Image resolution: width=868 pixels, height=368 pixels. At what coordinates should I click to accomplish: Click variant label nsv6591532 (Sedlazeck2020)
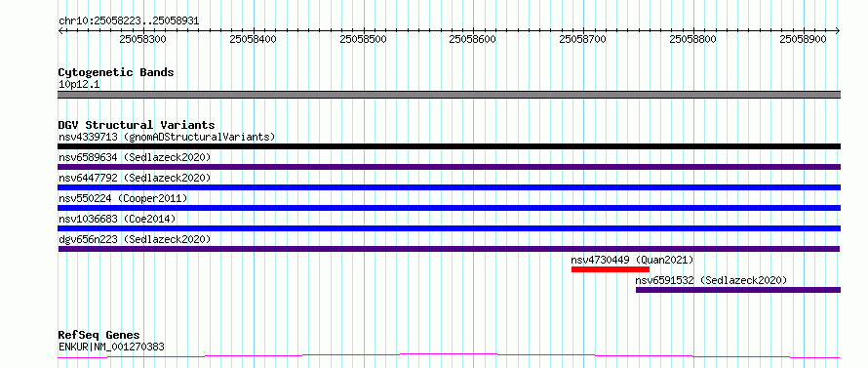pyautogui.click(x=711, y=280)
